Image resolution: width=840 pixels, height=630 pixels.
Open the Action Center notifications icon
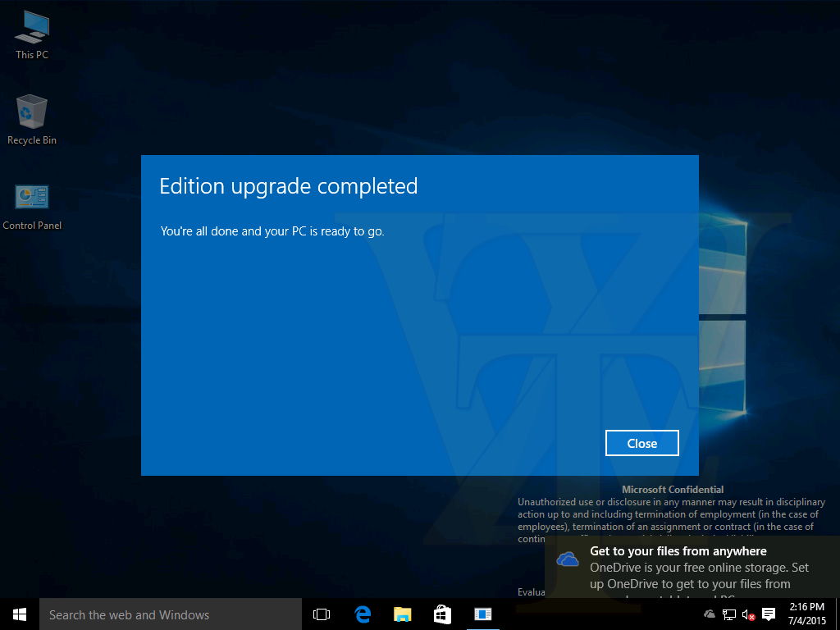pyautogui.click(x=769, y=614)
